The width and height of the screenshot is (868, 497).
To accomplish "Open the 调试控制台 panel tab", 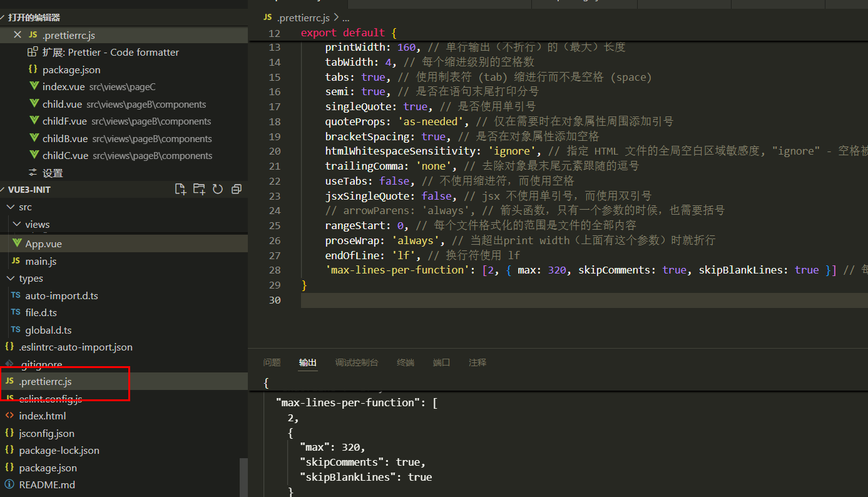I will [357, 362].
